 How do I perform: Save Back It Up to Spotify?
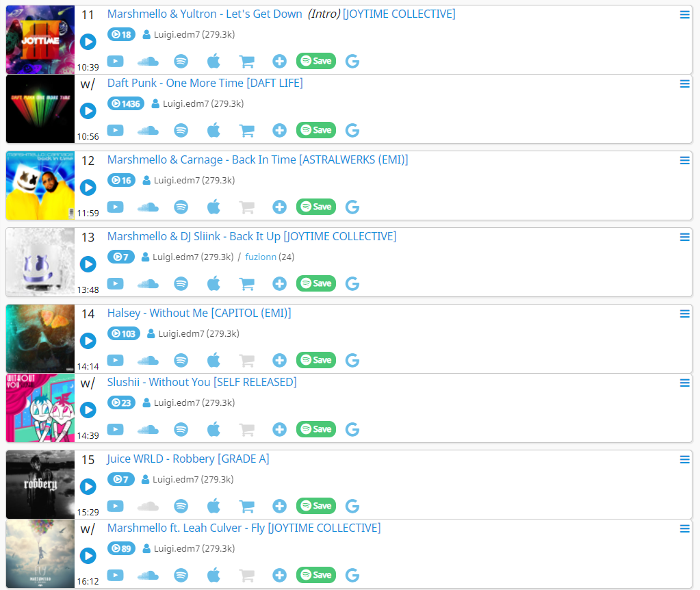pos(316,283)
